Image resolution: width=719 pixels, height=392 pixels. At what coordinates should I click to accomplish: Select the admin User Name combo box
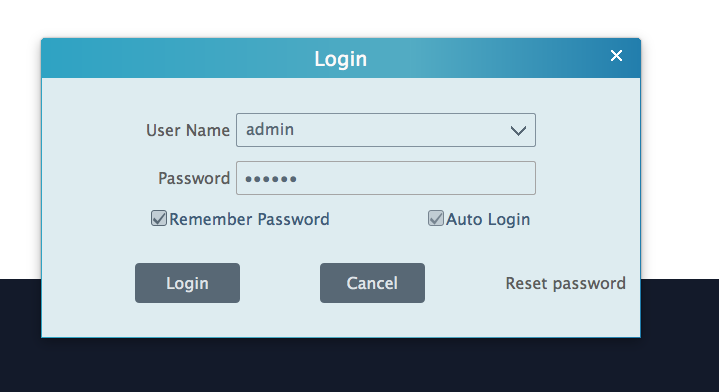[386, 130]
